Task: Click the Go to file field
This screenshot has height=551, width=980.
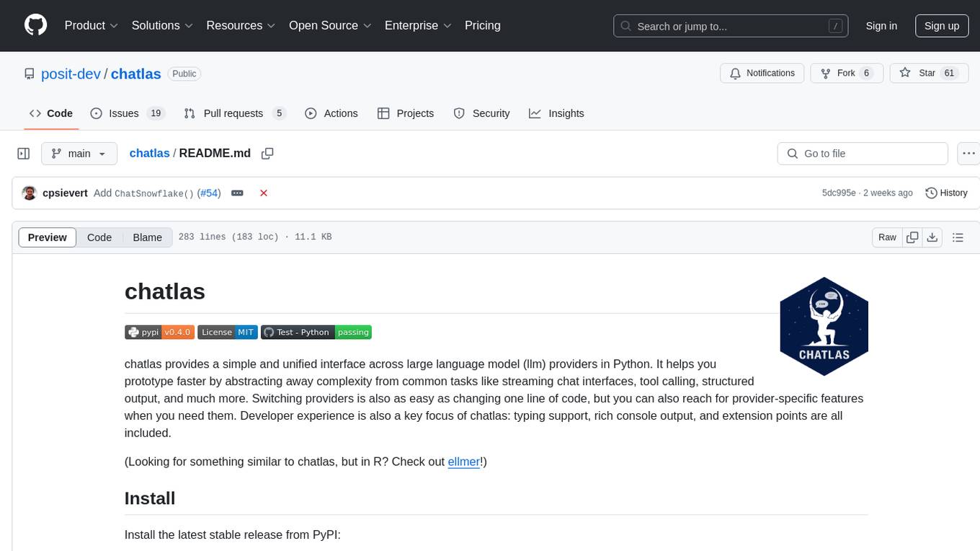Action: [863, 154]
